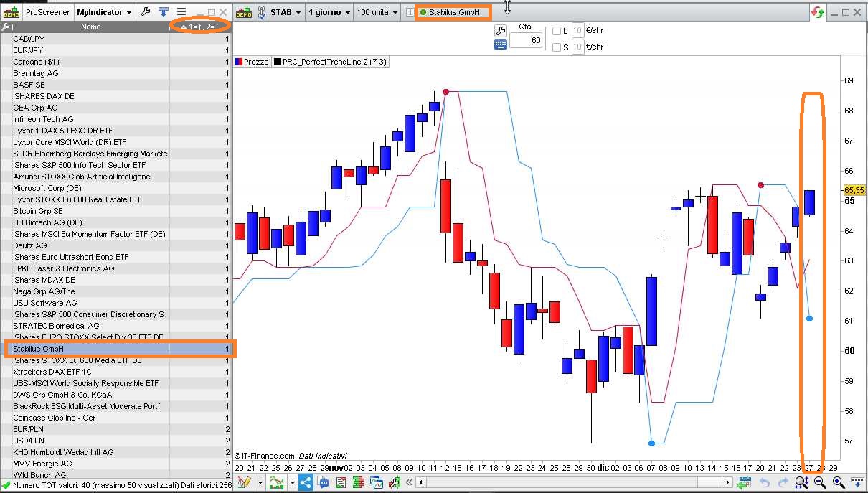Click the green go-to-latest arrow icon
This screenshot has height=493, width=868.
coord(744,484)
